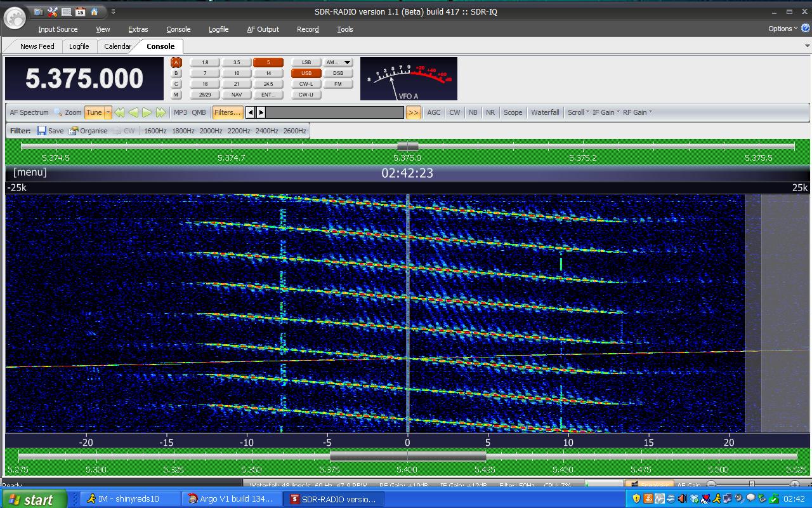812x508 pixels.
Task: Click the single left tune down arrow
Action: tap(133, 112)
